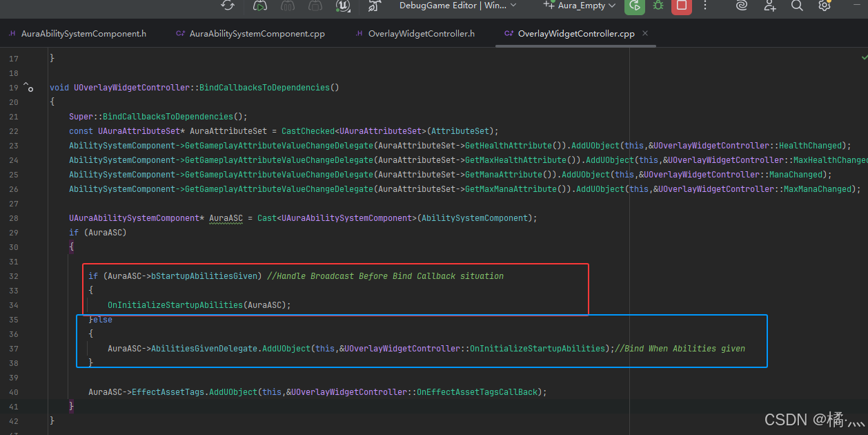Click OnEffectAssetTagsCallBack on line 40
Image resolution: width=868 pixels, height=435 pixels.
pos(477,392)
